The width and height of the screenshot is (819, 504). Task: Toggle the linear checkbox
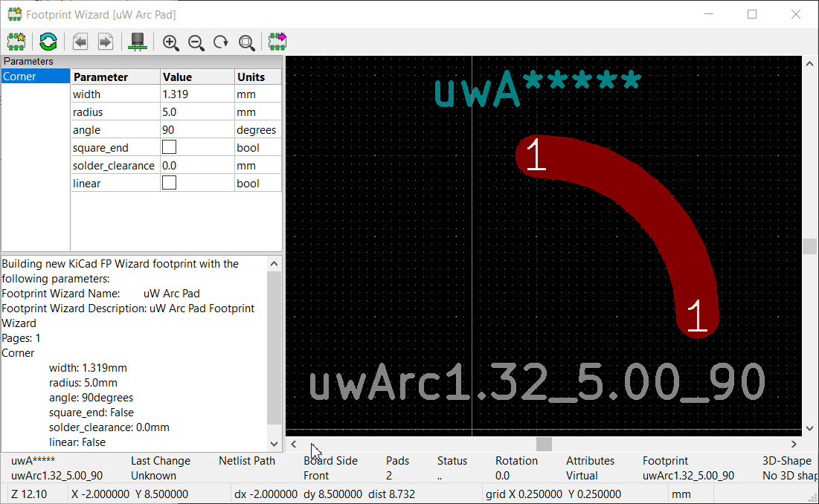[x=170, y=183]
